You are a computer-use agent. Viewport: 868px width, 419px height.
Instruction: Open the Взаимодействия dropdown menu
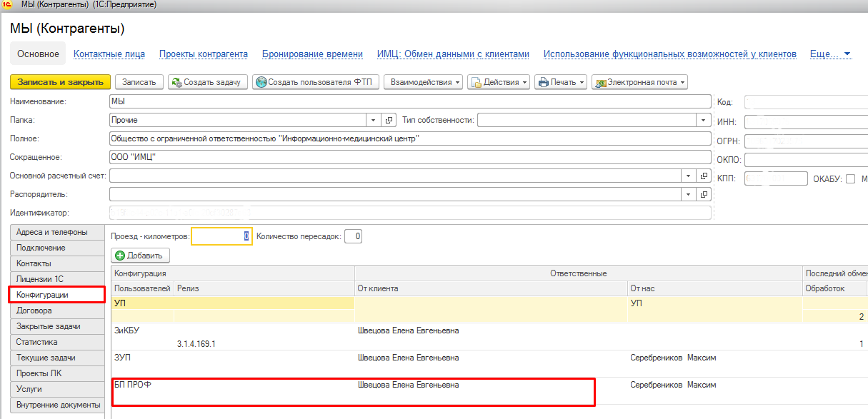pos(423,82)
